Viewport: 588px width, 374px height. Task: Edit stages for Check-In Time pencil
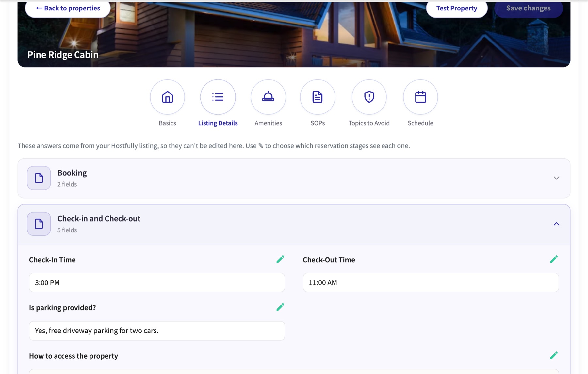pos(280,259)
